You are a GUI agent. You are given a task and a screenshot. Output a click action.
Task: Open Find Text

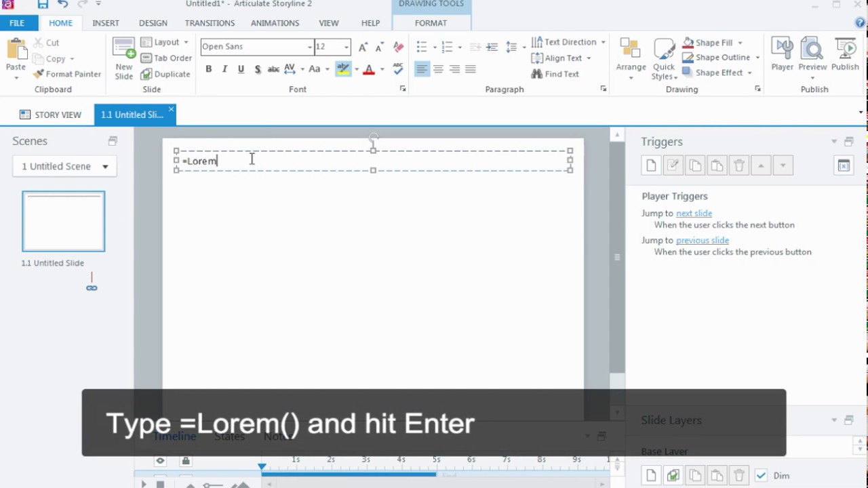555,74
